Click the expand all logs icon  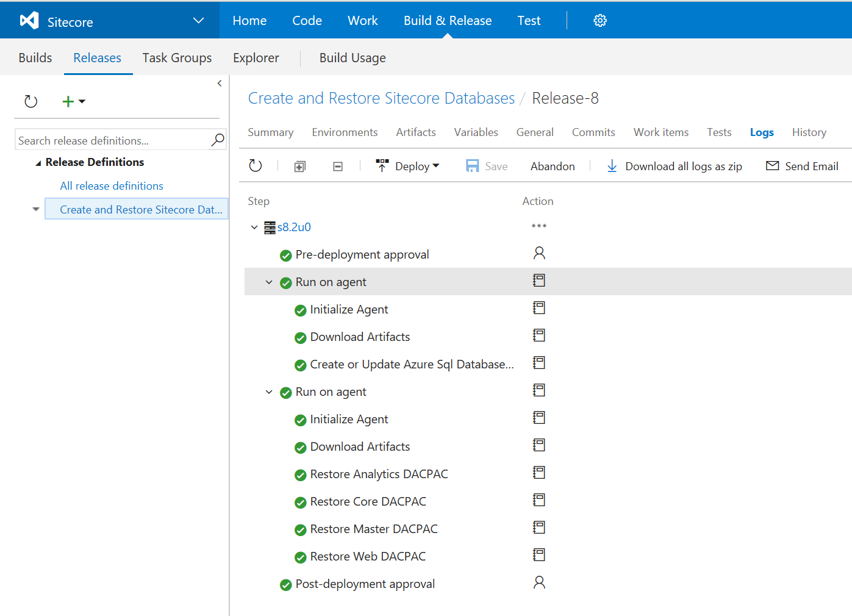click(x=299, y=167)
